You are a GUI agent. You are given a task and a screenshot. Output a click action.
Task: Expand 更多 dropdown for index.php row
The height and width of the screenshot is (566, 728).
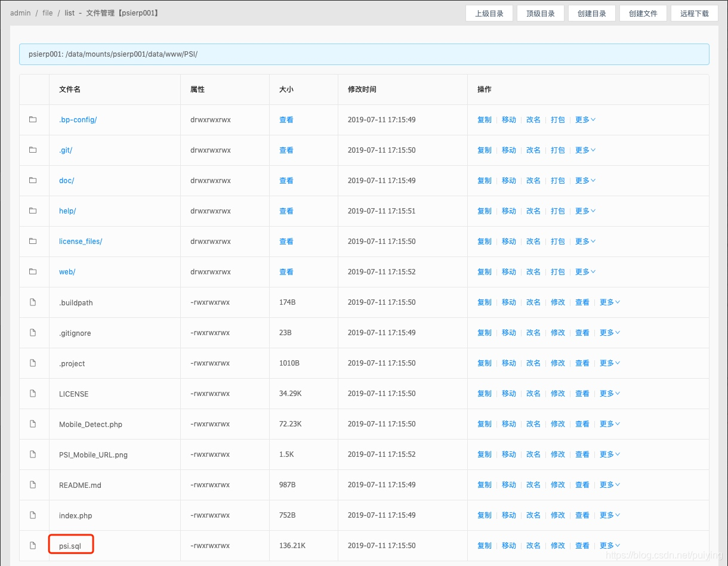(x=610, y=515)
